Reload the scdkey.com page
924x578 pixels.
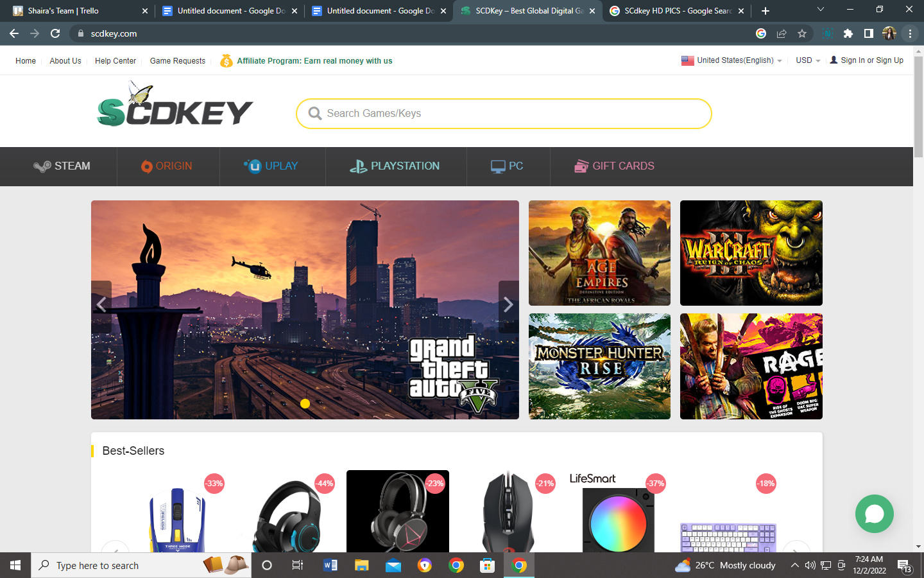click(55, 33)
